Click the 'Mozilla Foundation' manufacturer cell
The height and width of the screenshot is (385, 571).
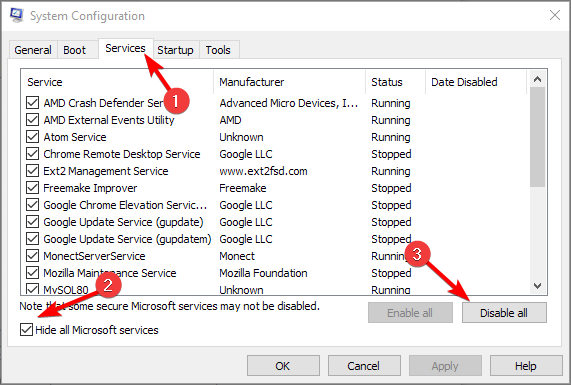click(263, 273)
